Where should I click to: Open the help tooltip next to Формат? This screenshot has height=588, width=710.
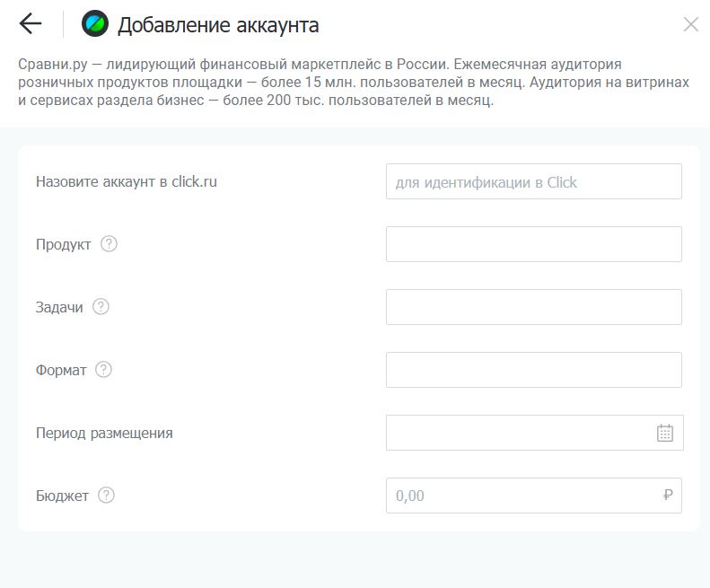pyautogui.click(x=104, y=370)
